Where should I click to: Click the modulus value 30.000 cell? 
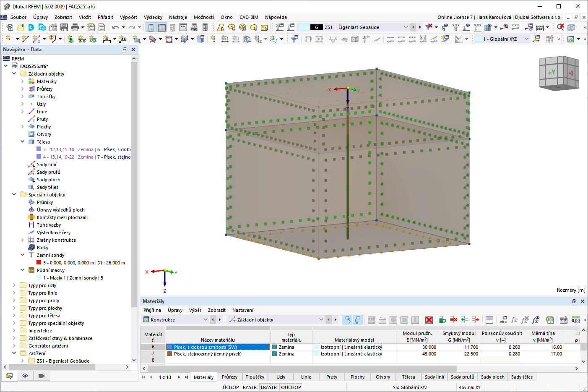(417, 347)
